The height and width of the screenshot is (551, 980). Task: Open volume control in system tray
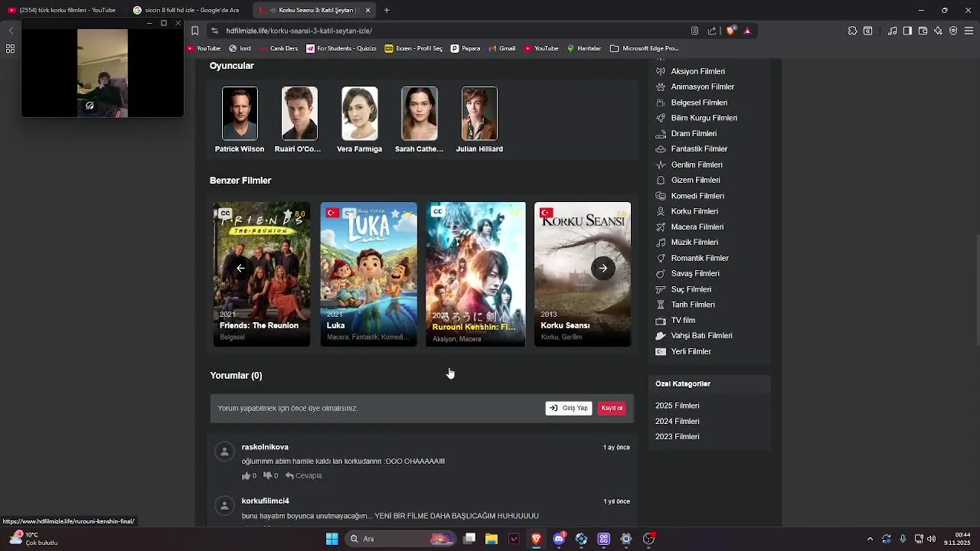pyautogui.click(x=932, y=539)
